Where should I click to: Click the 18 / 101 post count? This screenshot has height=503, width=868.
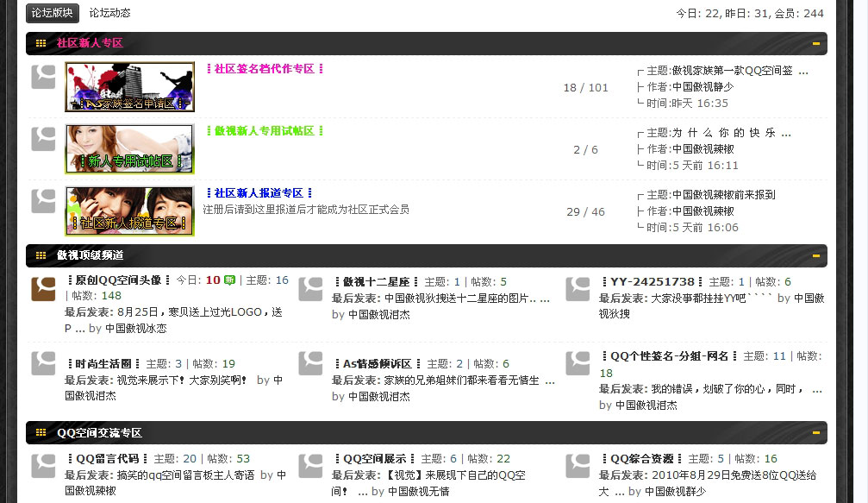click(585, 87)
